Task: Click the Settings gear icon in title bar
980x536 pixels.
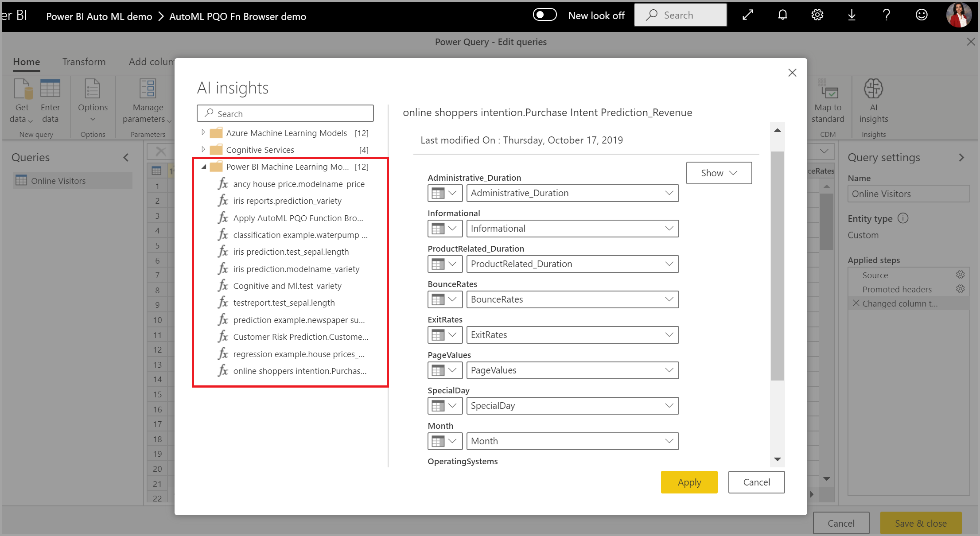Action: click(821, 16)
